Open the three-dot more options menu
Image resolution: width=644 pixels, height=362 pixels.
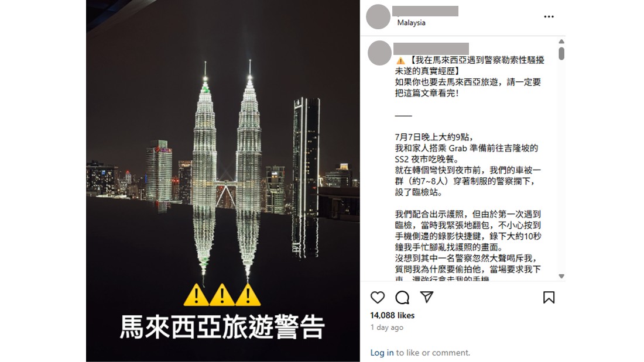[x=549, y=16]
